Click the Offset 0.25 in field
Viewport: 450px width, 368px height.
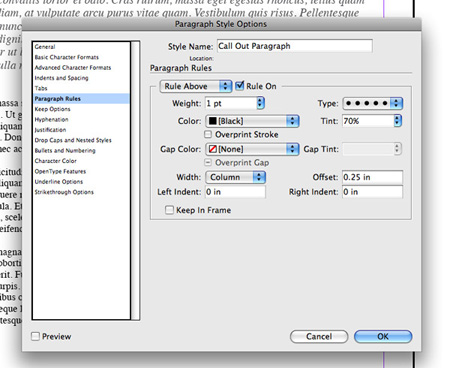point(372,177)
